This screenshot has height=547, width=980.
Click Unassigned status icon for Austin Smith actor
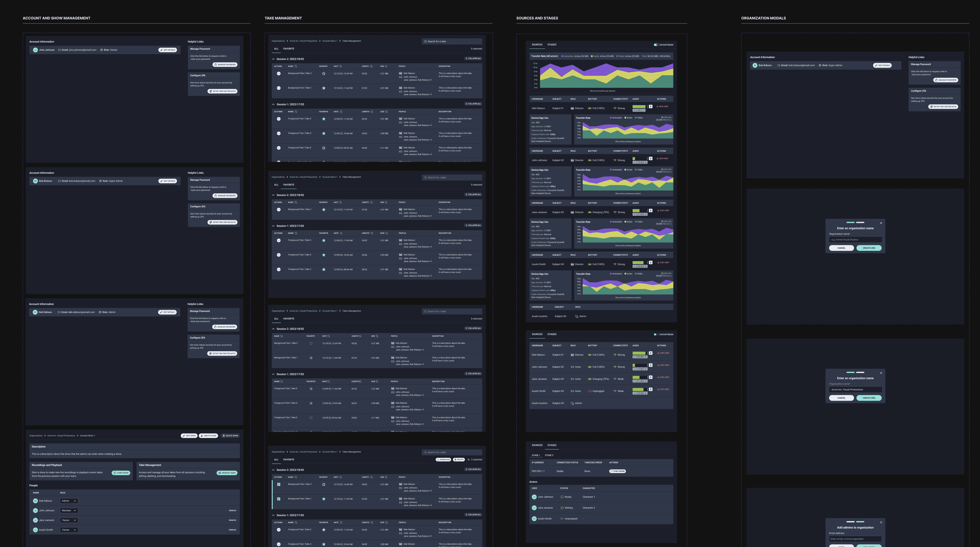click(562, 518)
